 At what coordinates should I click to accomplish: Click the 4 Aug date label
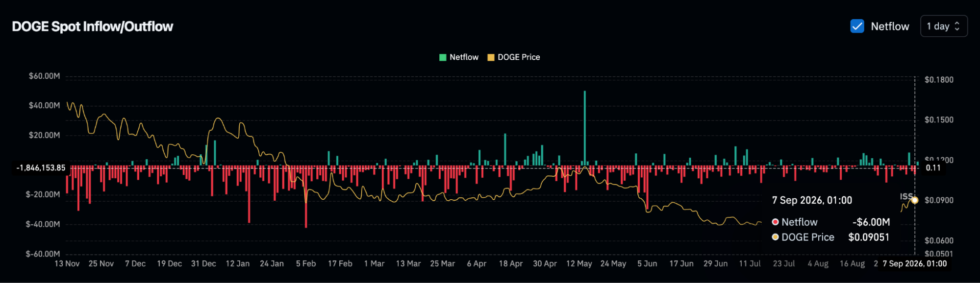(818, 264)
